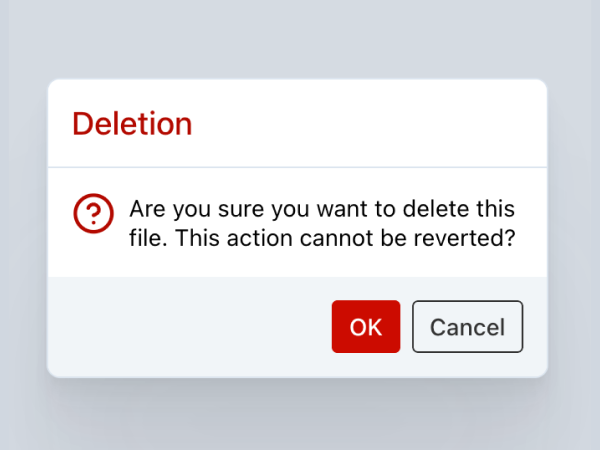The image size is (600, 450).
Task: Click the red question mark icon
Action: [92, 213]
